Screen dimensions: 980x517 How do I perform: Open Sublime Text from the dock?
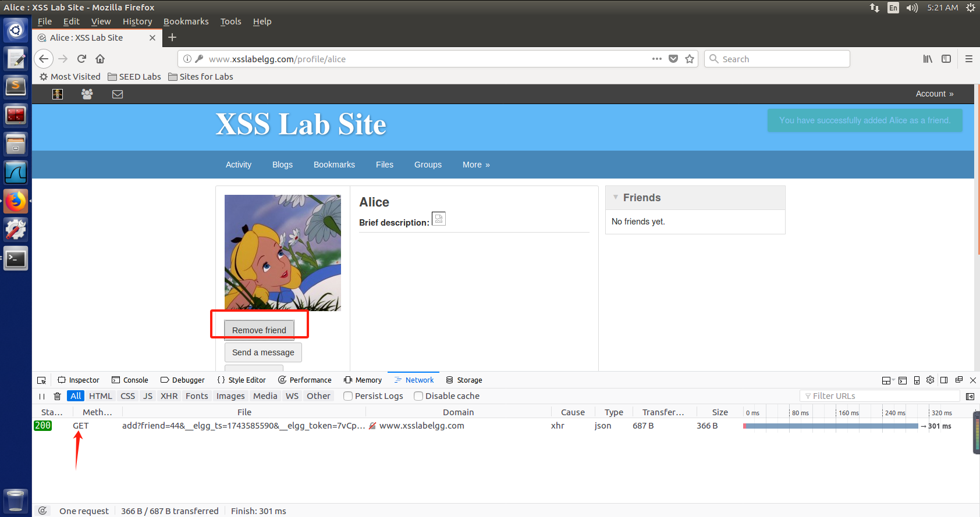click(x=16, y=87)
